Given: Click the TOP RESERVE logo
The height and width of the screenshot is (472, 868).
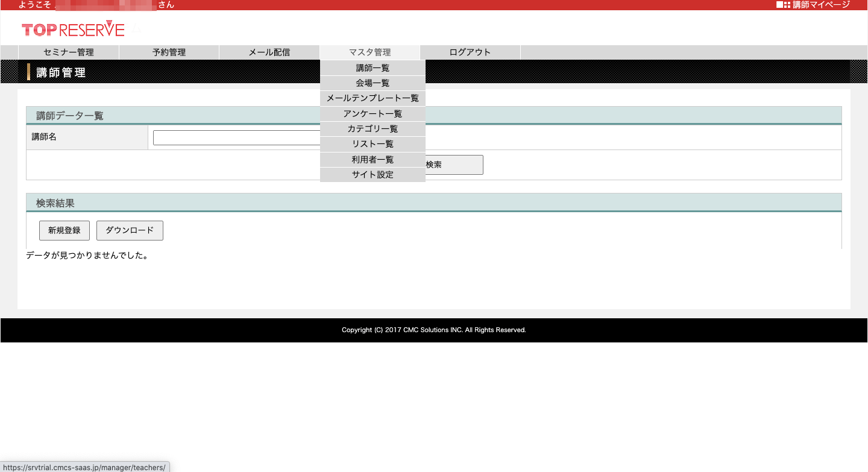Looking at the screenshot, I should [x=73, y=29].
